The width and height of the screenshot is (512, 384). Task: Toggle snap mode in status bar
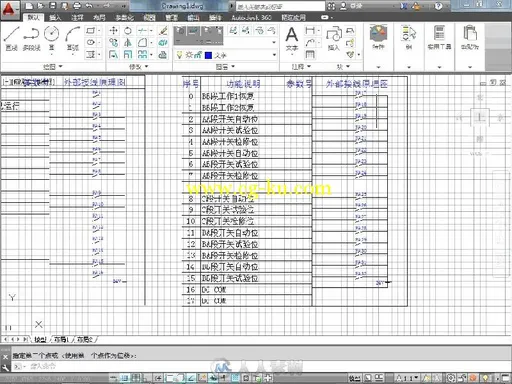pos(125,378)
